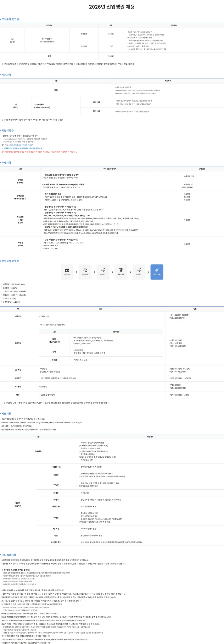Image resolution: width=224 pixels, height=644 pixels.
Task: Click the 합계 row label
Action: click(49, 56)
